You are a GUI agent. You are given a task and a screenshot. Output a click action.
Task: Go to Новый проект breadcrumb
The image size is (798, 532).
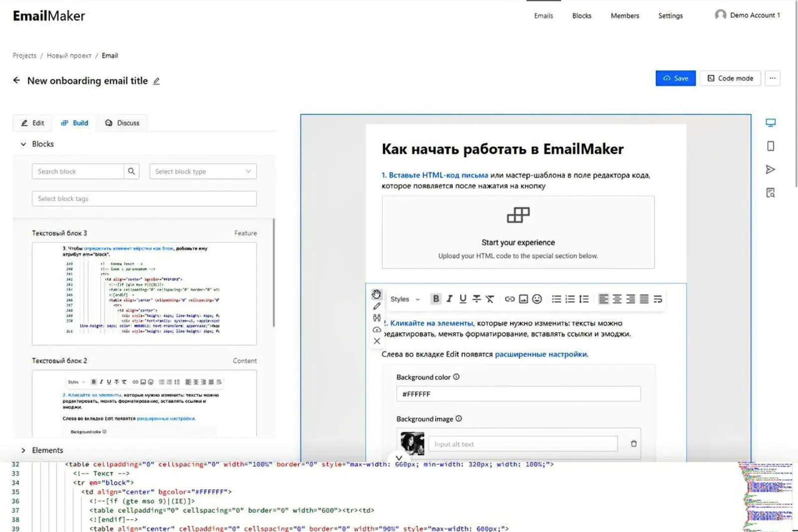[x=69, y=55]
